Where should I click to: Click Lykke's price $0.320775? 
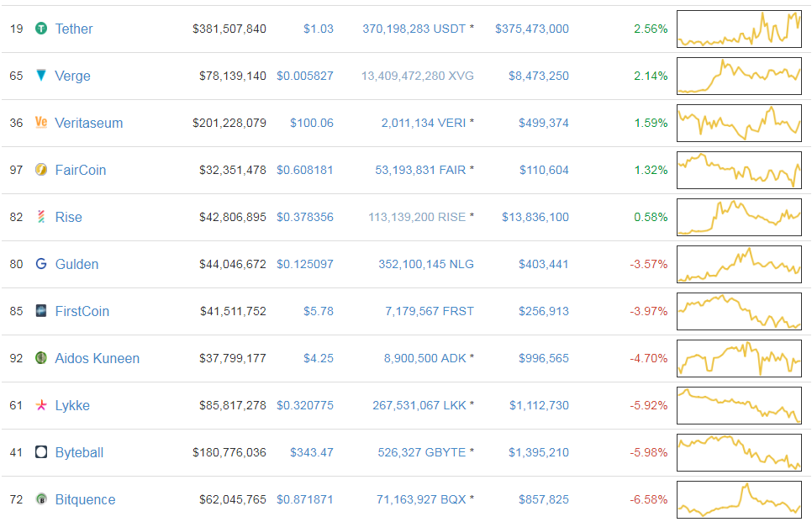click(x=304, y=406)
